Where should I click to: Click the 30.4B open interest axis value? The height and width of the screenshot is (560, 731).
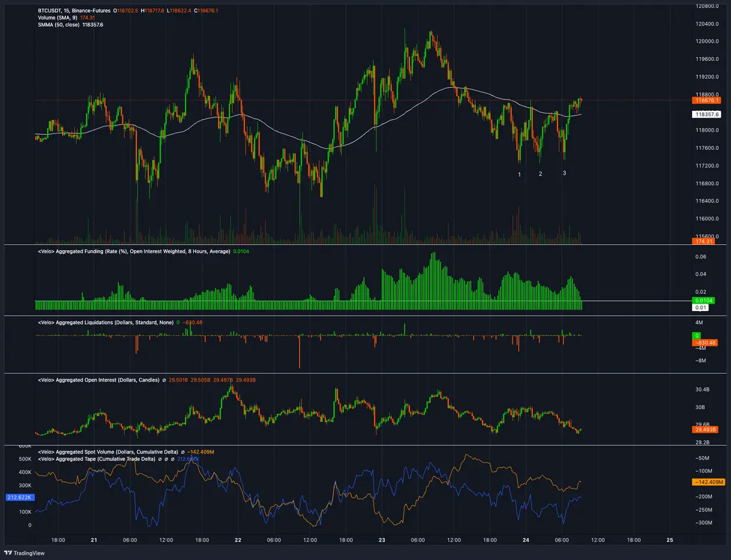(x=702, y=390)
